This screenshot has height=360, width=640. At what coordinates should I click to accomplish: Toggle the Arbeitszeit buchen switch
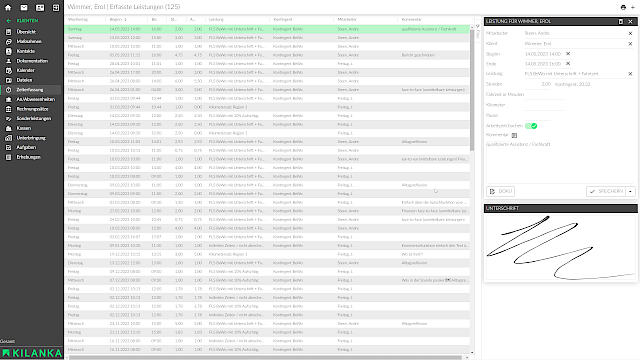(x=531, y=126)
